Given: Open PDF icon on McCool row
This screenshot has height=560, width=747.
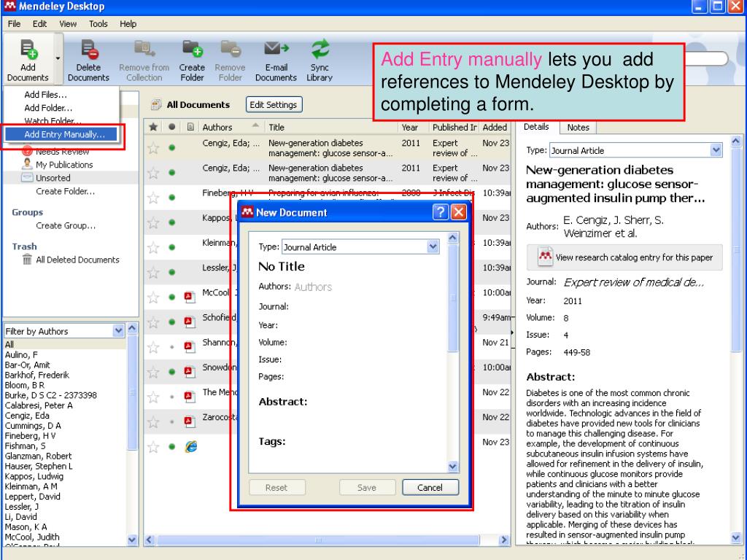Looking at the screenshot, I should tap(190, 297).
